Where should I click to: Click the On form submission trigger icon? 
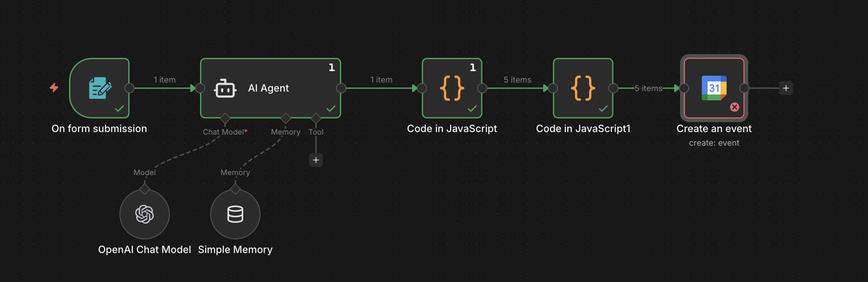[x=100, y=88]
